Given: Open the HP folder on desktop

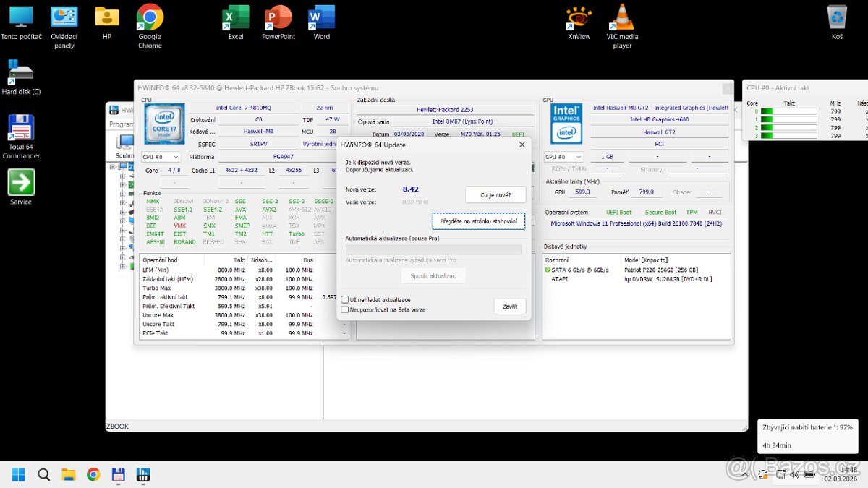Looking at the screenshot, I should click(107, 22).
